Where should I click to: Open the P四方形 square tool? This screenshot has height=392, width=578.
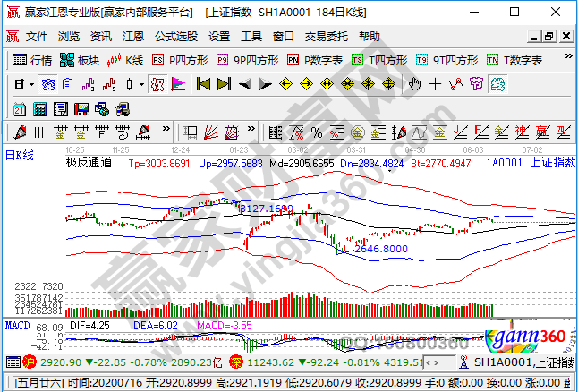coord(180,60)
